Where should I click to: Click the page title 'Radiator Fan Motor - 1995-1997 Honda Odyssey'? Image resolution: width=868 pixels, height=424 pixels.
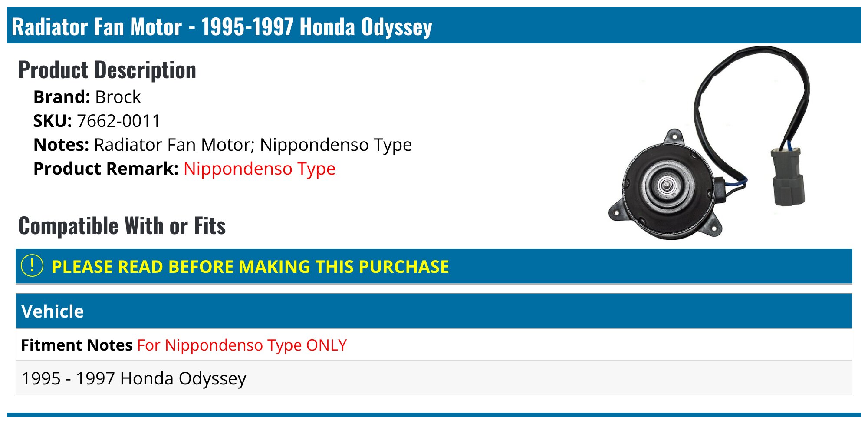tap(222, 26)
